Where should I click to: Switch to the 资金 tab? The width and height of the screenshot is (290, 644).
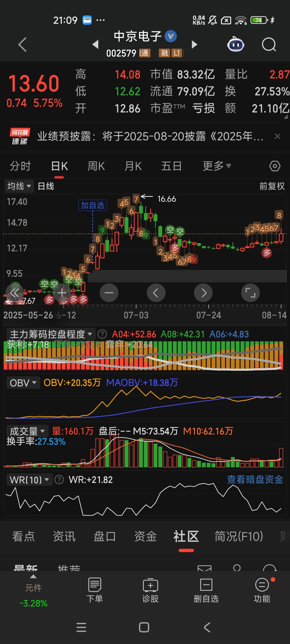pyautogui.click(x=145, y=536)
